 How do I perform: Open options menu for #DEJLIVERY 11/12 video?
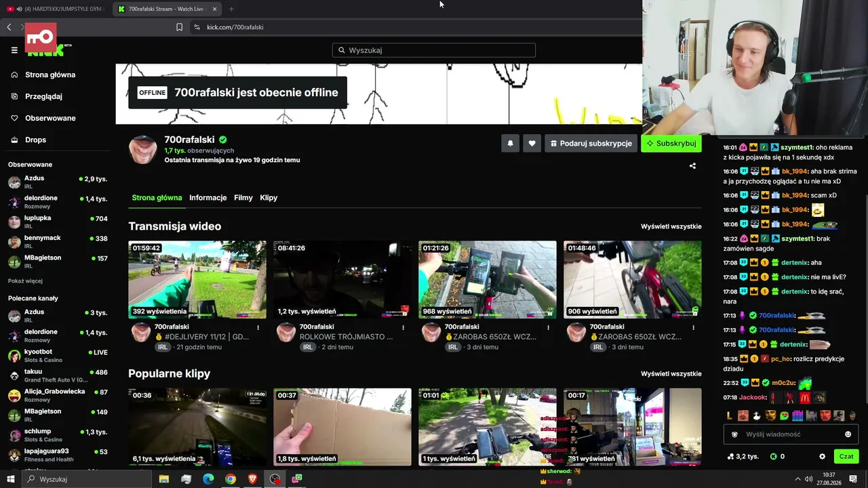tap(258, 327)
